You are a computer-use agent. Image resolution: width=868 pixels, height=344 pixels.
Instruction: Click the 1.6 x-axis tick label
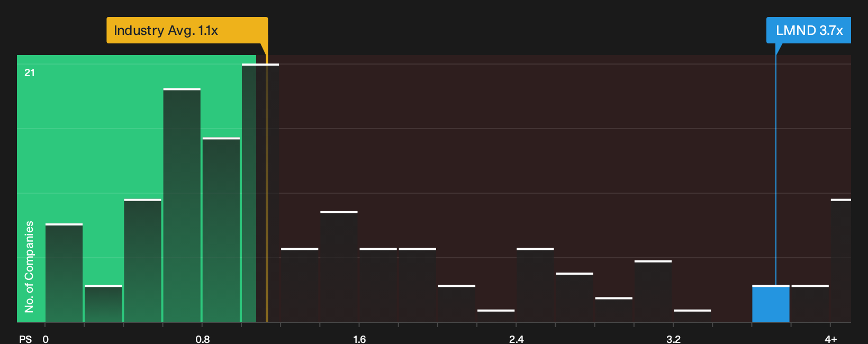pyautogui.click(x=359, y=339)
